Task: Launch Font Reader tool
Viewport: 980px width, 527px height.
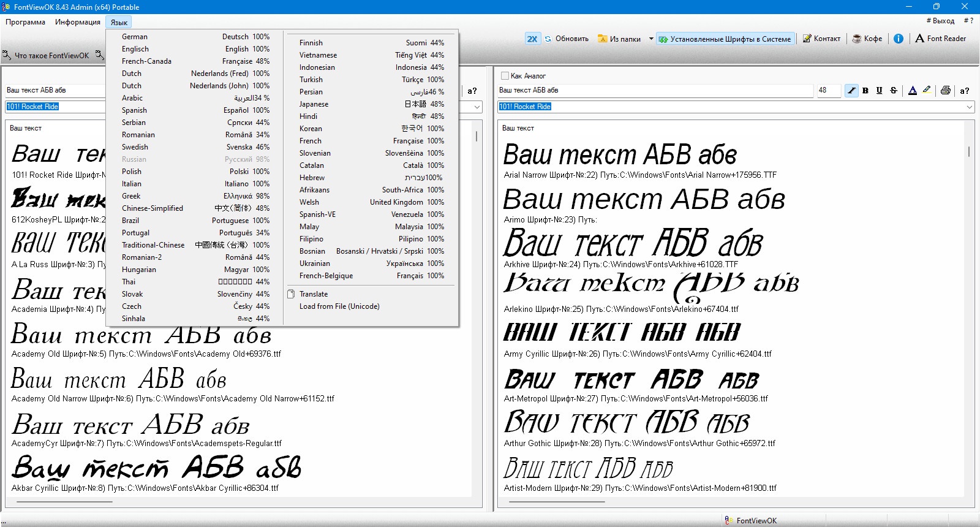Action: click(x=940, y=39)
